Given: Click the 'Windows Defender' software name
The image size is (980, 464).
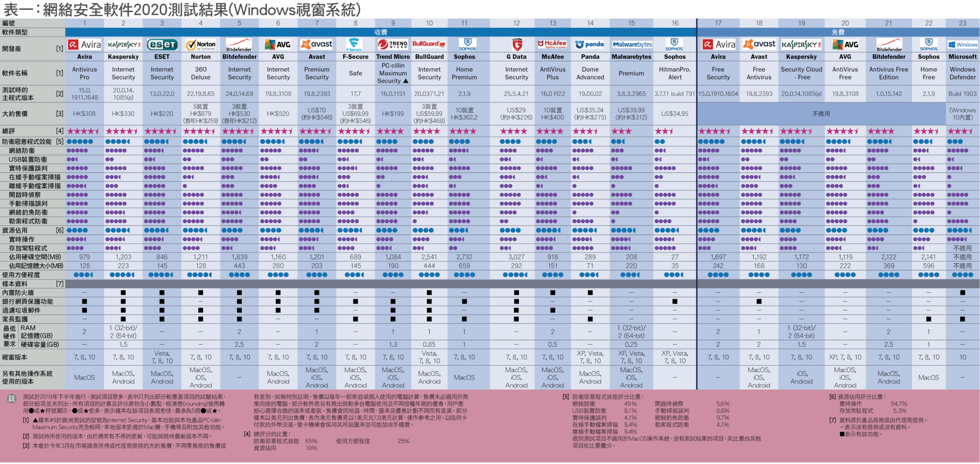Looking at the screenshot, I should click(x=963, y=73).
